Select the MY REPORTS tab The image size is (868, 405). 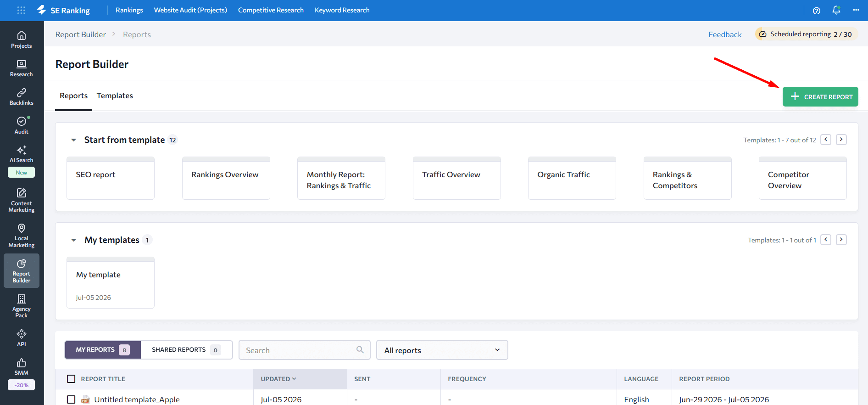pyautogui.click(x=103, y=350)
